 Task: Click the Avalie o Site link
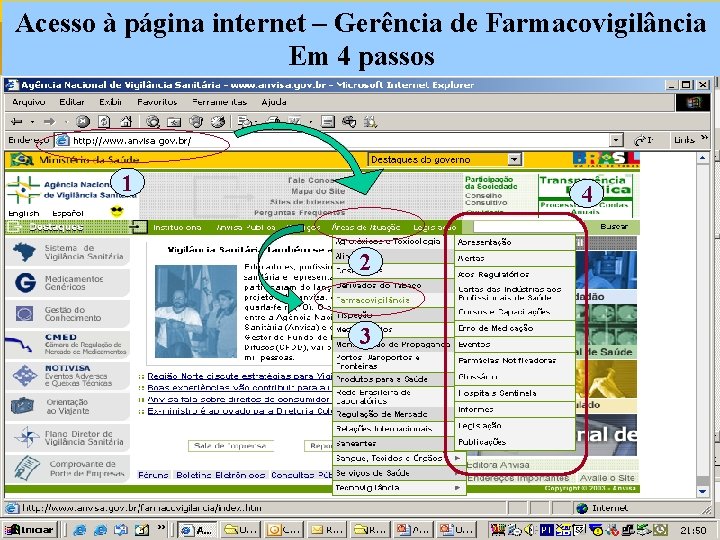point(607,478)
